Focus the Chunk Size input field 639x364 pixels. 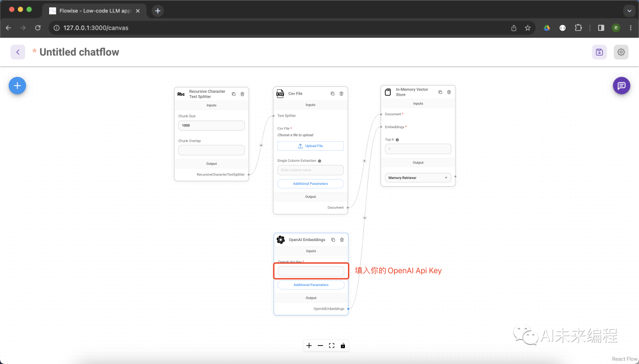click(211, 125)
